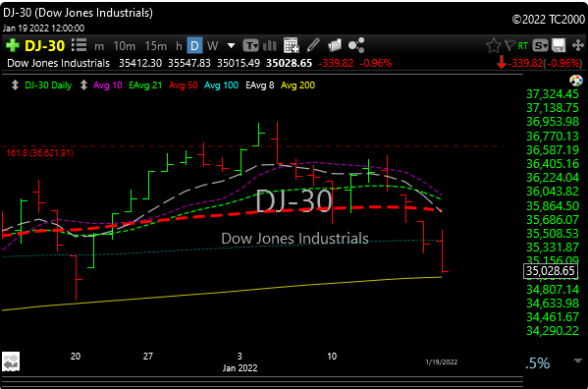Viewport: 588px width, 389px height.
Task: Expand the DJ-30 Daily price plot arrows
Action: point(15,85)
